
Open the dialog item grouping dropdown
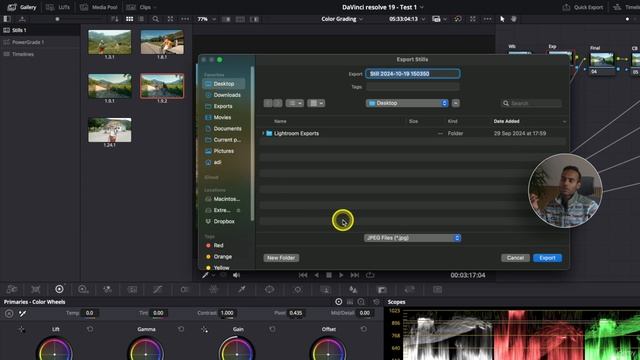[316, 103]
